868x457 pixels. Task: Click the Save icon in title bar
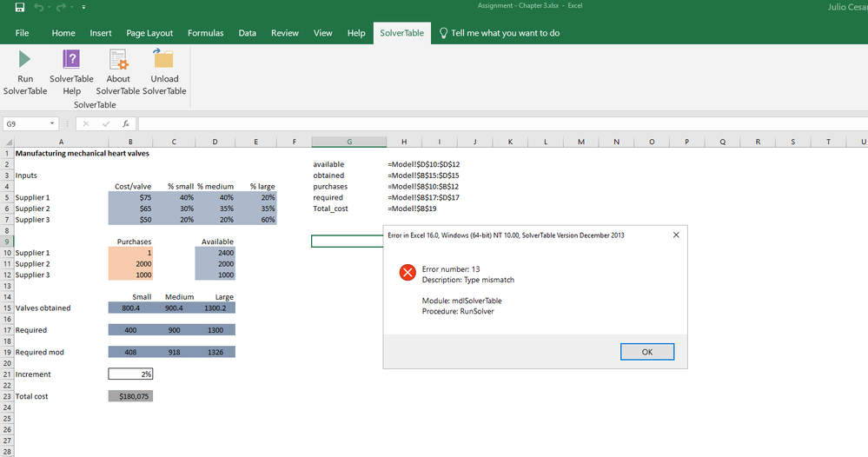pyautogui.click(x=19, y=7)
